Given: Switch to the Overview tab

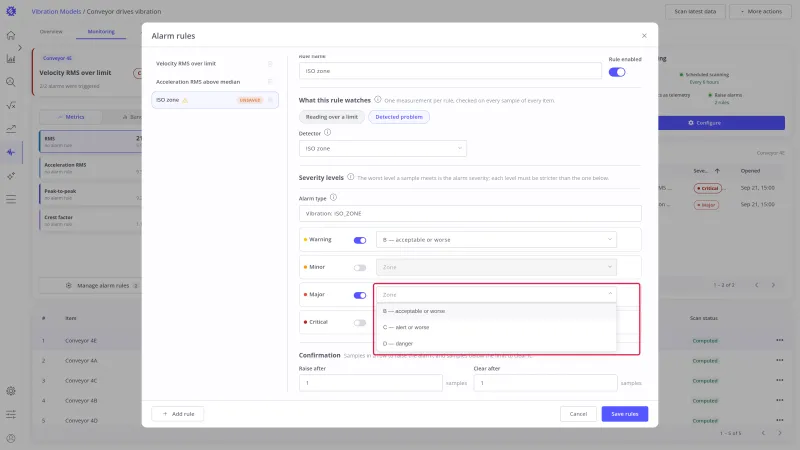Looking at the screenshot, I should pyautogui.click(x=51, y=32).
